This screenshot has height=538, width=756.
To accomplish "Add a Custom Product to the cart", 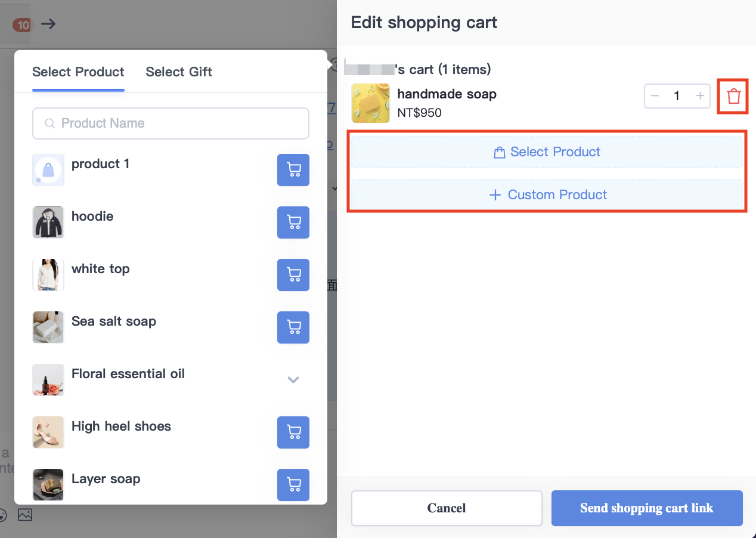I will (547, 195).
